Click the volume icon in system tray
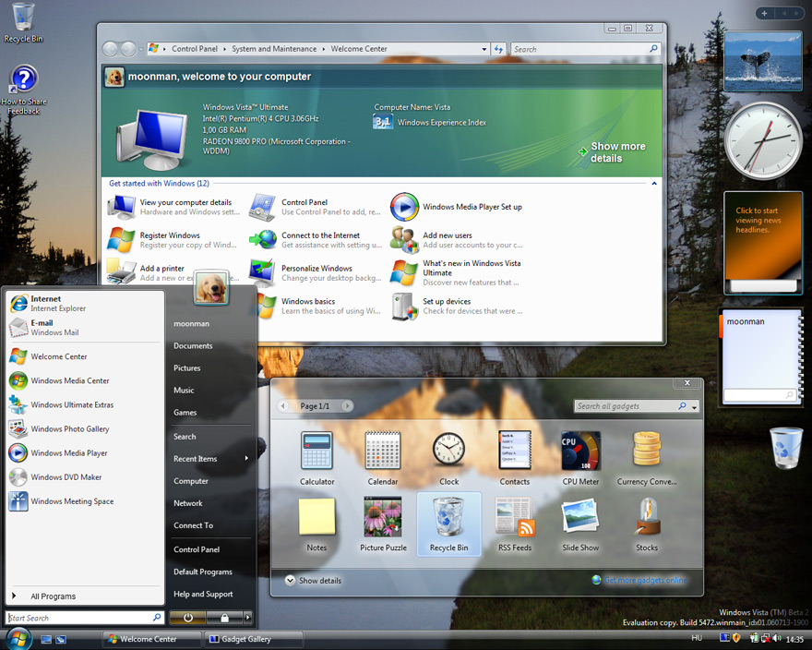Screen dimensions: 812x650 click(x=777, y=639)
